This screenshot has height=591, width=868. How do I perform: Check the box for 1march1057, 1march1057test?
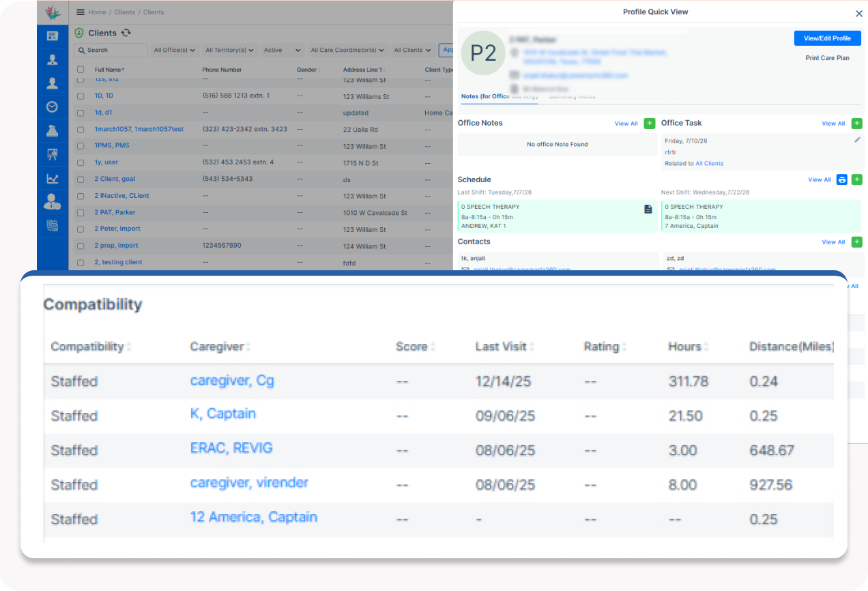click(81, 130)
